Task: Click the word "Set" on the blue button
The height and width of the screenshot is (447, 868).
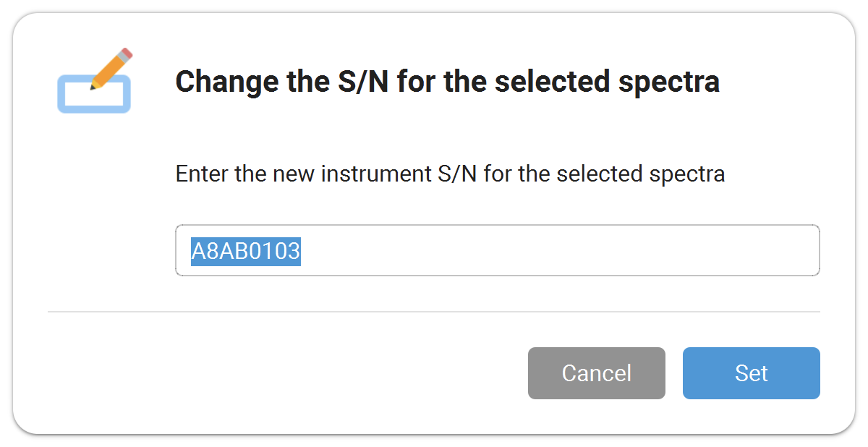Action: click(752, 373)
